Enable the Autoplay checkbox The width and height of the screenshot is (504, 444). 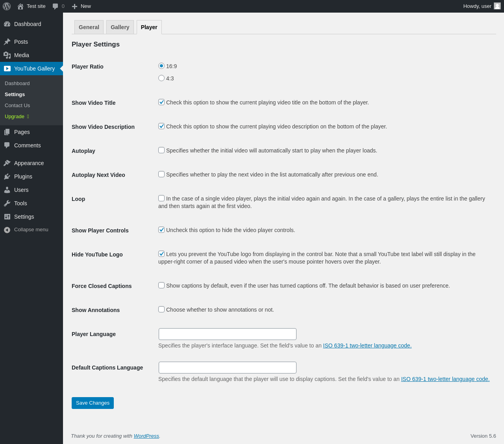(x=161, y=150)
